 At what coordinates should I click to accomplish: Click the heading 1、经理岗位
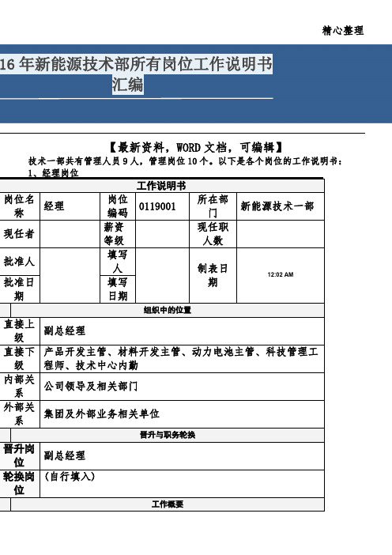click(x=54, y=173)
